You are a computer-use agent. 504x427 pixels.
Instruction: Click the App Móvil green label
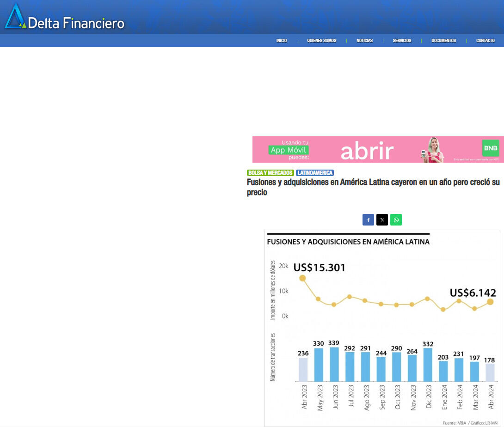point(289,150)
